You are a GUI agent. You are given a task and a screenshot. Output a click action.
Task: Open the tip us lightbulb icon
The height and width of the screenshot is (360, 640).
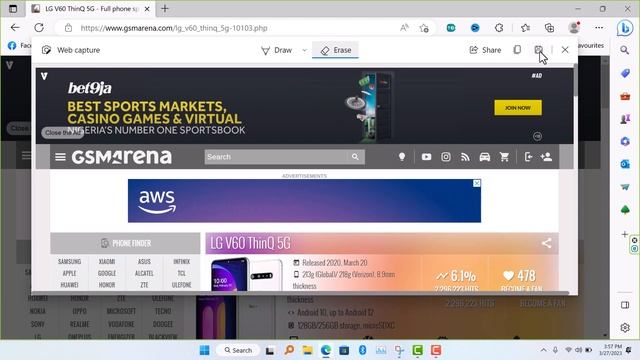point(402,157)
